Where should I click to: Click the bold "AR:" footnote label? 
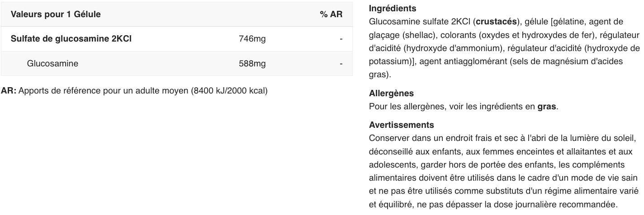click(9, 91)
